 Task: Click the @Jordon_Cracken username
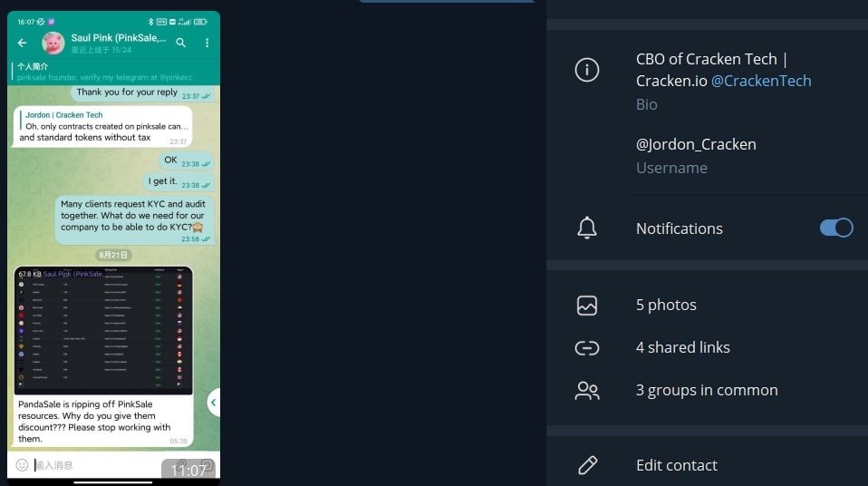click(x=696, y=145)
